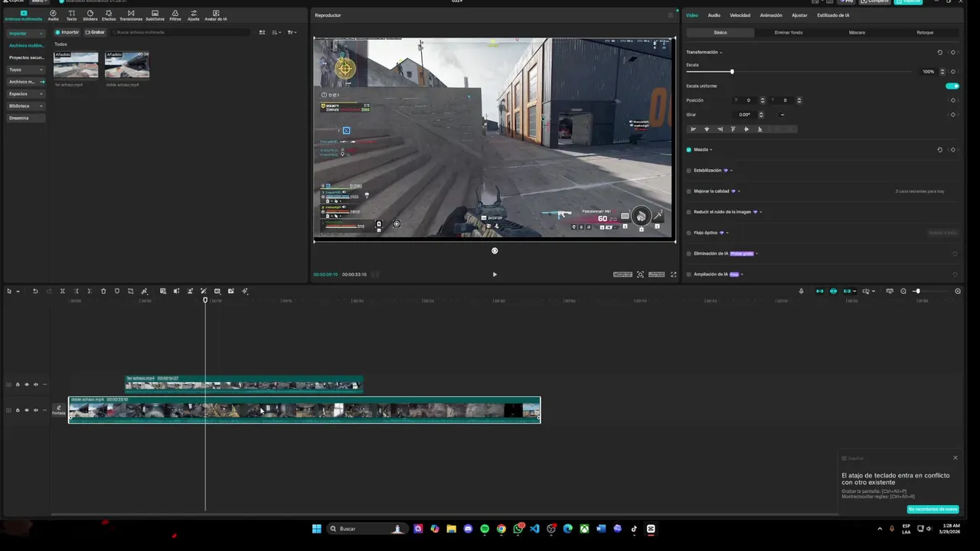The image size is (980, 551).
Task: Select the Retoque sub-tab
Action: click(925, 32)
